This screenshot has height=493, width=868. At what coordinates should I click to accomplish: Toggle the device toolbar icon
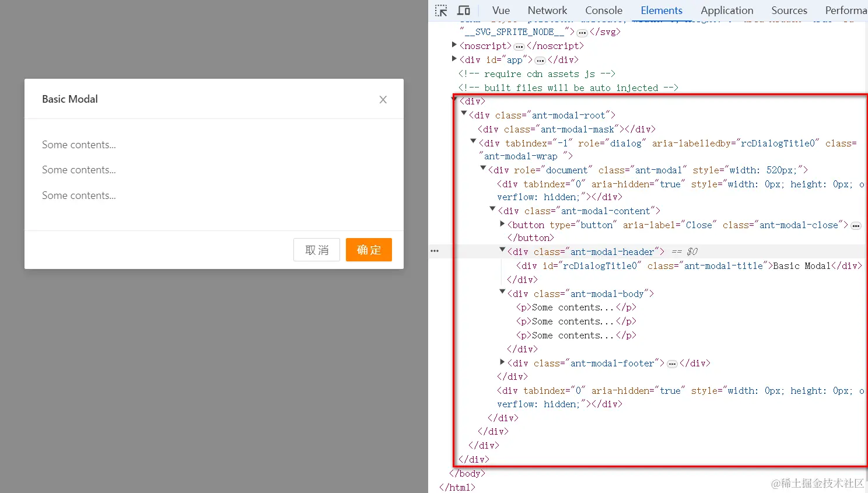click(x=464, y=11)
